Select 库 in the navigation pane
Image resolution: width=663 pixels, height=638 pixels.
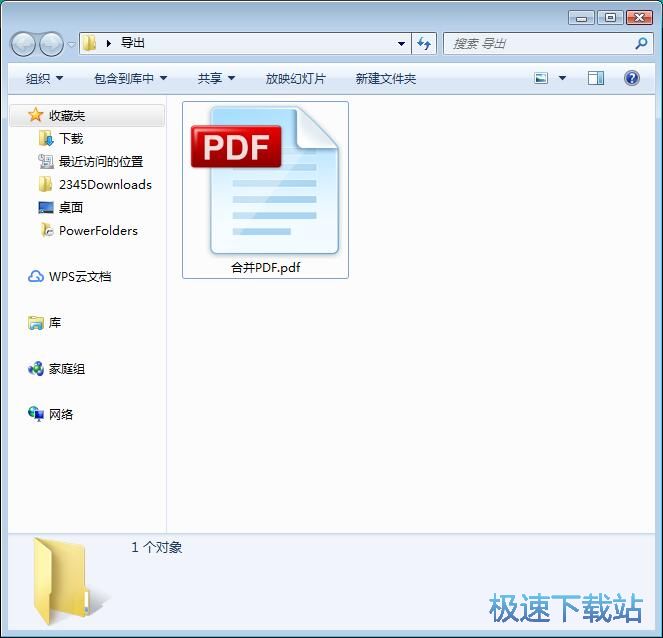pyautogui.click(x=55, y=323)
